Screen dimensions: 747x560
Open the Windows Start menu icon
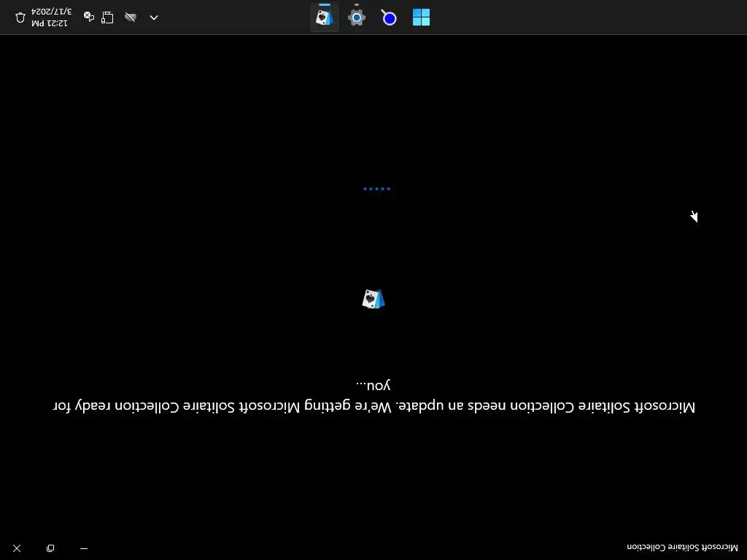421,17
